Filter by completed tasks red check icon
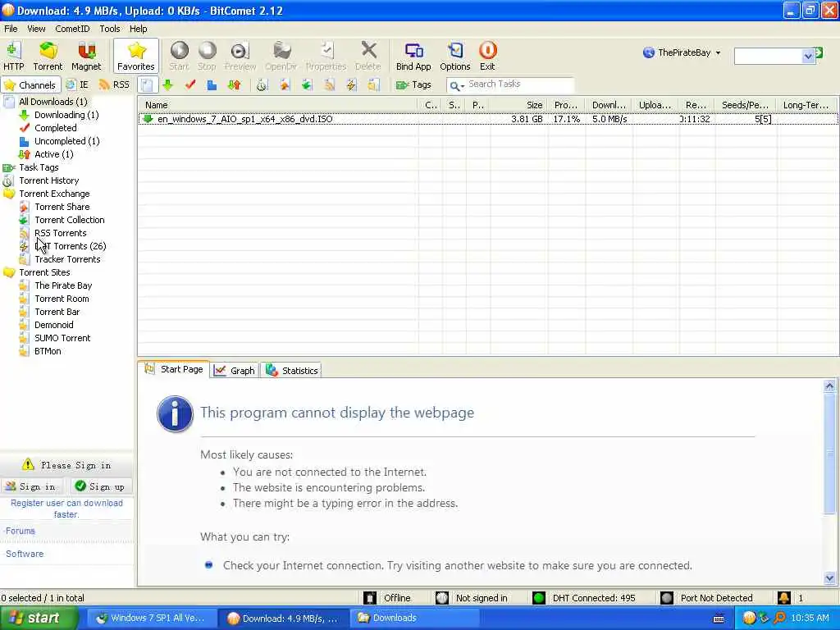The image size is (840, 630). coord(190,84)
